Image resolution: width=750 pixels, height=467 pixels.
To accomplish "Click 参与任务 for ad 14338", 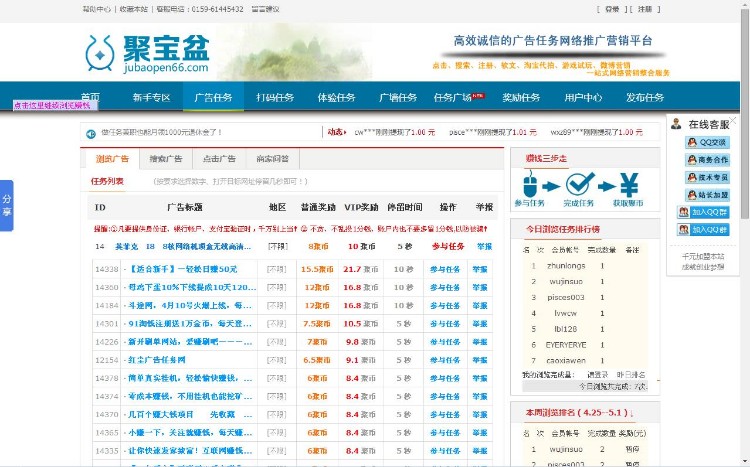I will (445, 269).
